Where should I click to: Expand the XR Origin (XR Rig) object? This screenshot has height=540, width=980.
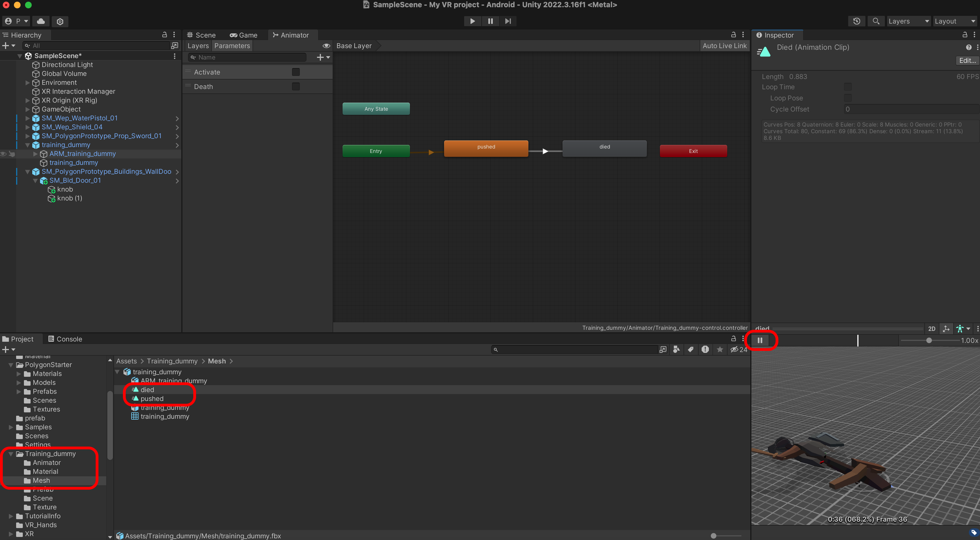[27, 100]
